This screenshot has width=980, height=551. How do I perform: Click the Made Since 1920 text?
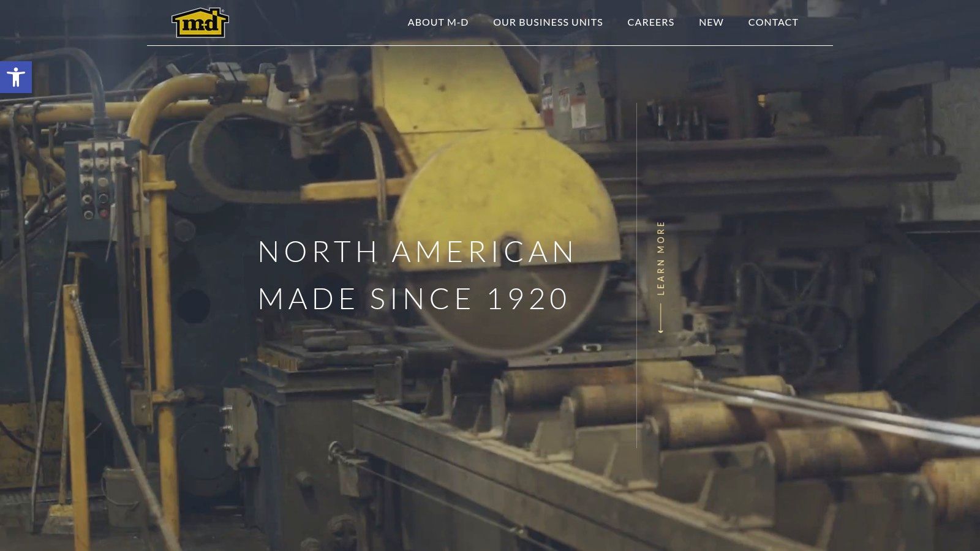point(413,299)
